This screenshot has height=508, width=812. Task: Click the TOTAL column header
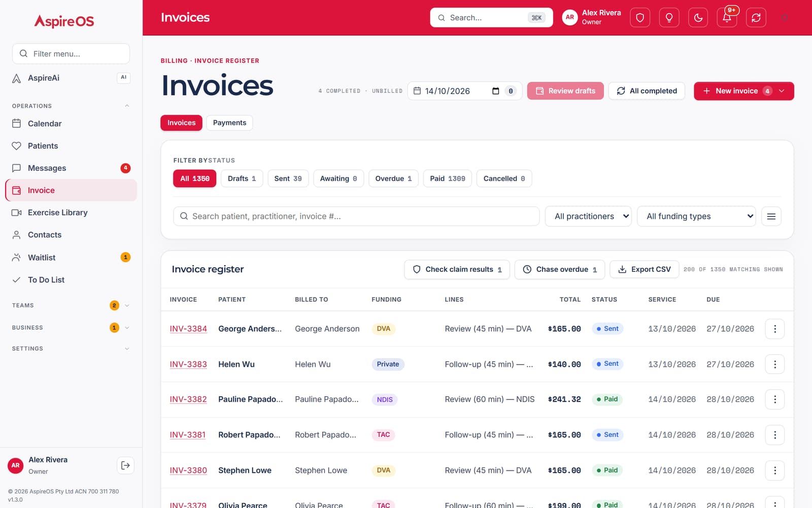tap(570, 300)
